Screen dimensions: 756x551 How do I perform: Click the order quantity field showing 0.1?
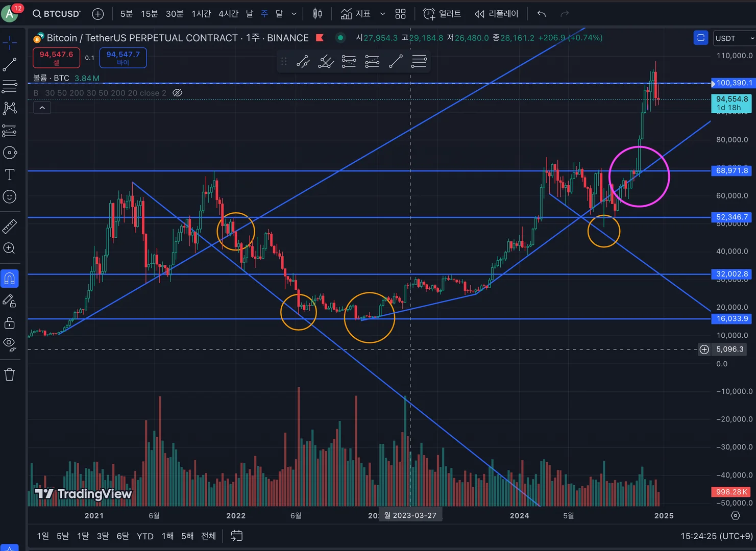(90, 58)
